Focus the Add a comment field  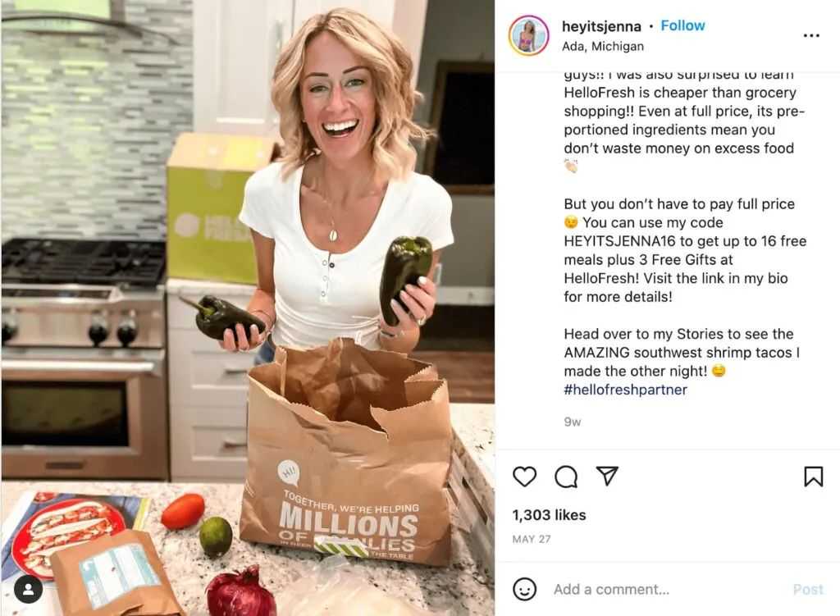pyautogui.click(x=667, y=589)
